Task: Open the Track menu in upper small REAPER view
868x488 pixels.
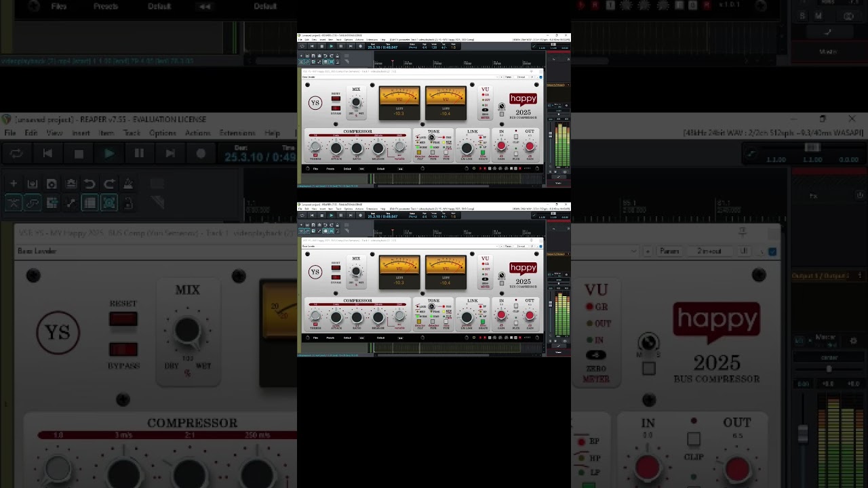Action: click(x=338, y=39)
